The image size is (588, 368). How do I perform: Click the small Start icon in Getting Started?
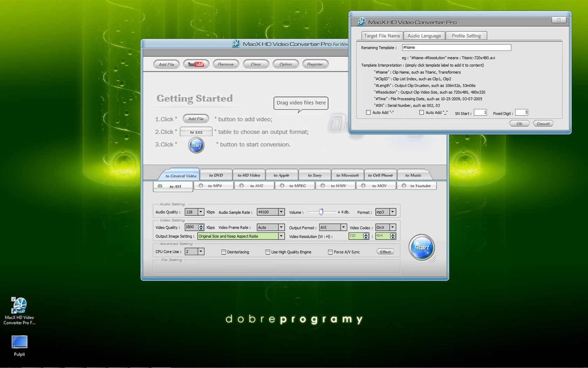[x=196, y=145]
